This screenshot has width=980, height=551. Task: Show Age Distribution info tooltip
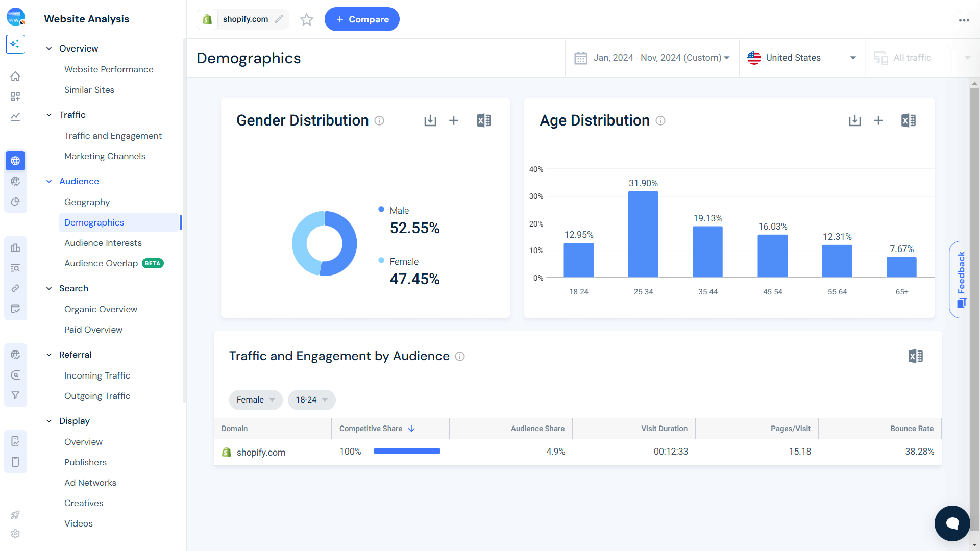tap(660, 121)
